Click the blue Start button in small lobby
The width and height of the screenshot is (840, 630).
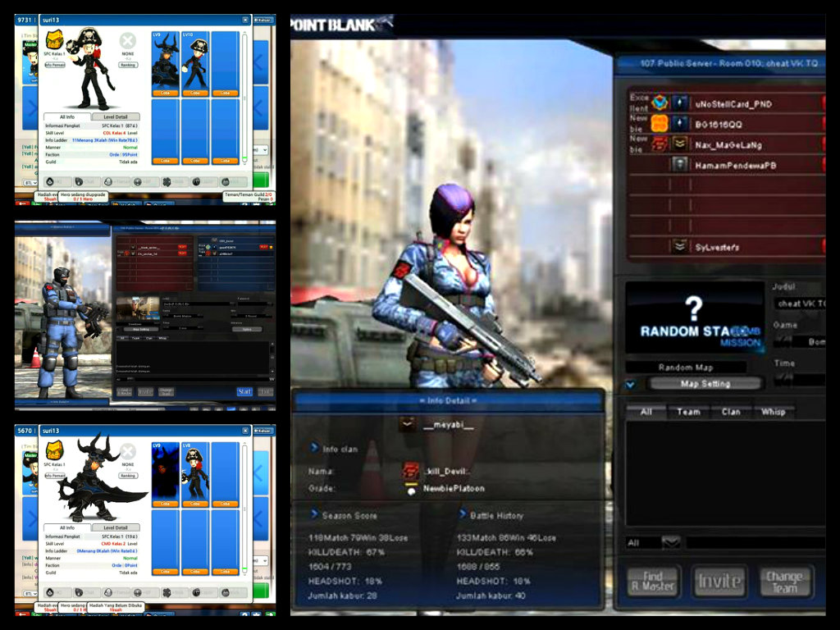click(x=244, y=391)
